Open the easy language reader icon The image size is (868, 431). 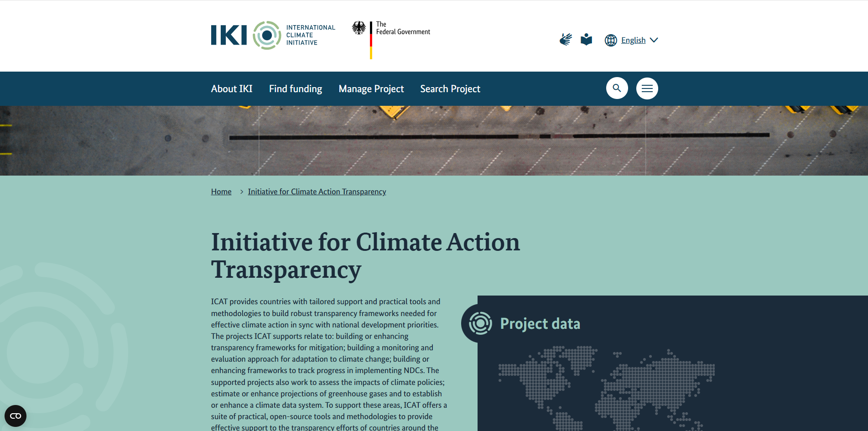[x=586, y=40]
